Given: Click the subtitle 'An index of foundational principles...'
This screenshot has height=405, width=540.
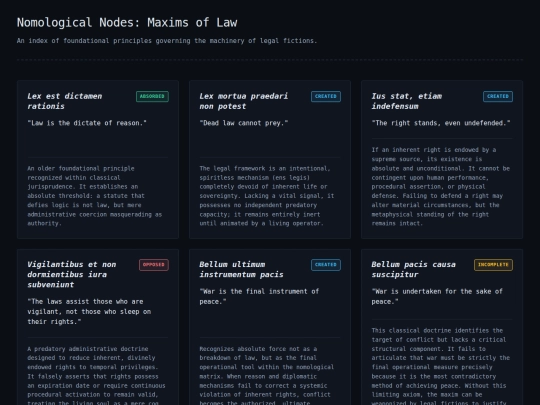Looking at the screenshot, I should pyautogui.click(x=167, y=41).
